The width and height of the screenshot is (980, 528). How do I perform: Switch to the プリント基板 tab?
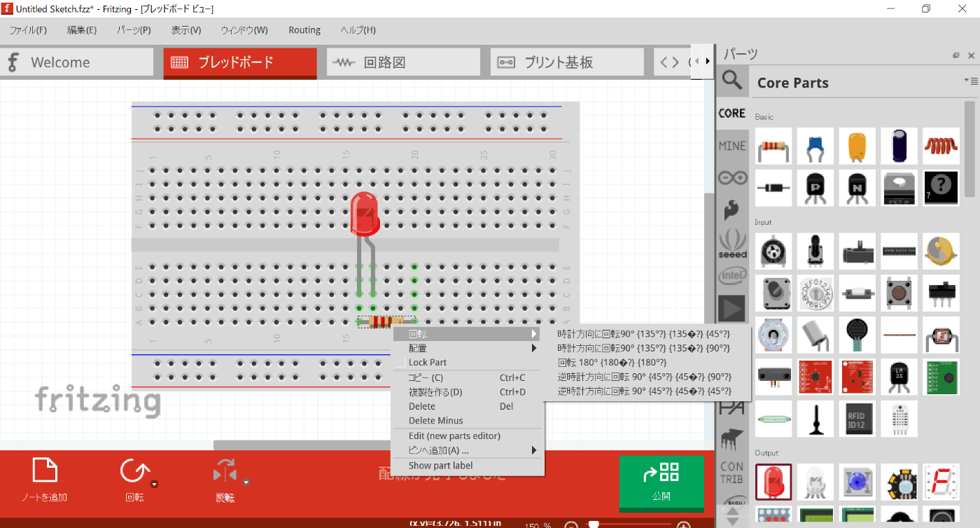pos(567,62)
